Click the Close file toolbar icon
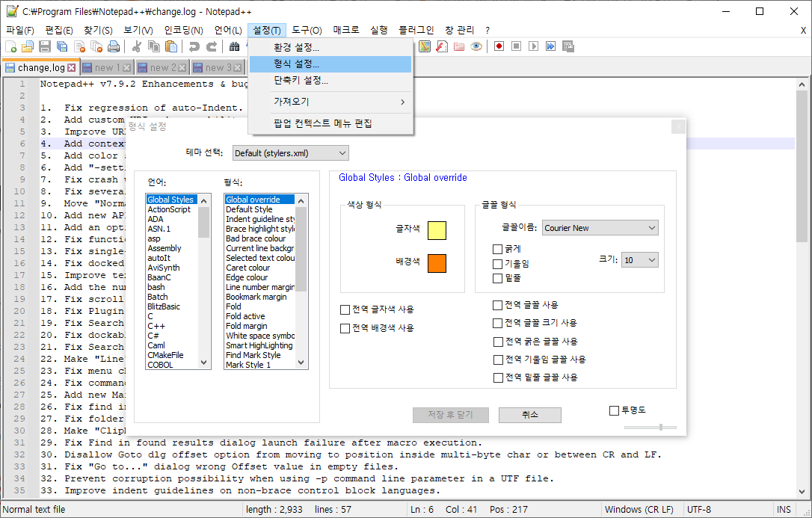This screenshot has height=518, width=812. pos(79,46)
